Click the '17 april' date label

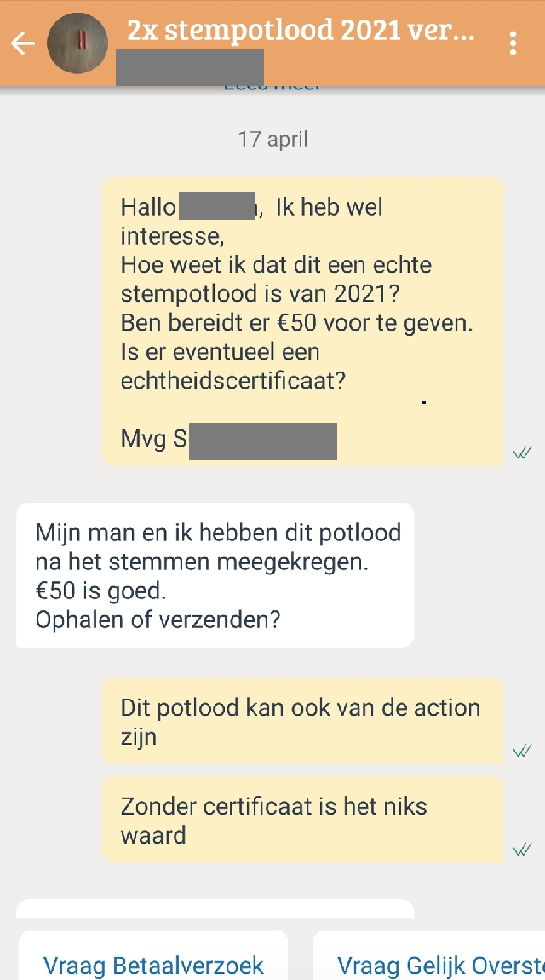tap(272, 139)
